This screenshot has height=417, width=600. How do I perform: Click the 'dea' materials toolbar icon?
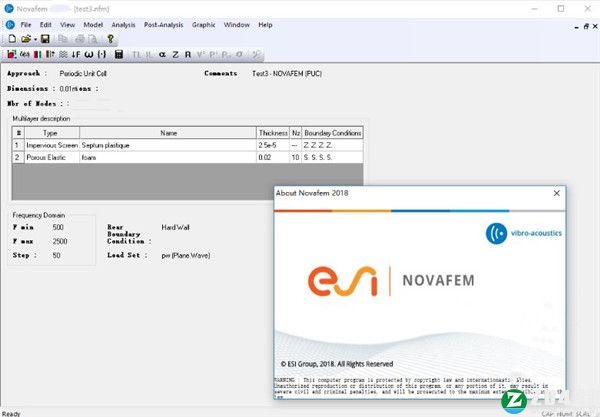click(24, 54)
